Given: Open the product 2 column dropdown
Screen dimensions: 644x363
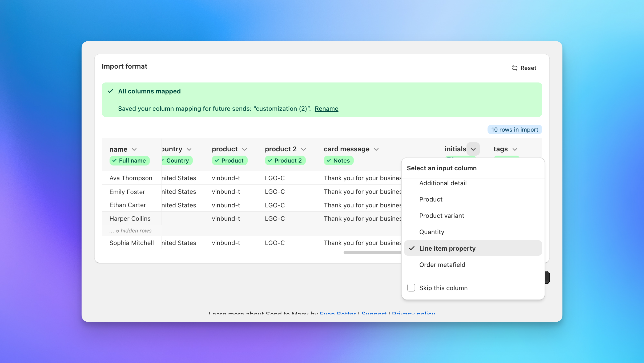Looking at the screenshot, I should [303, 149].
